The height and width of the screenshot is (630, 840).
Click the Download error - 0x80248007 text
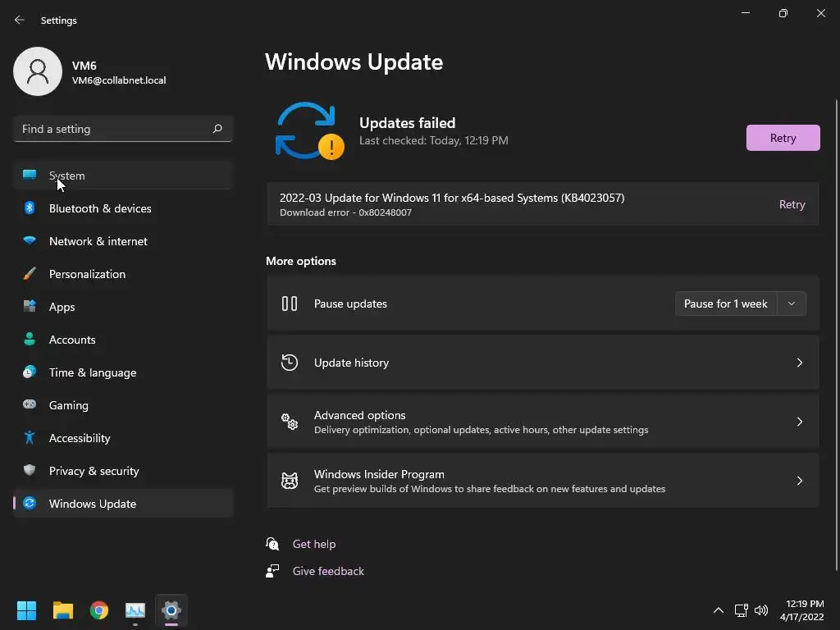coord(345,212)
